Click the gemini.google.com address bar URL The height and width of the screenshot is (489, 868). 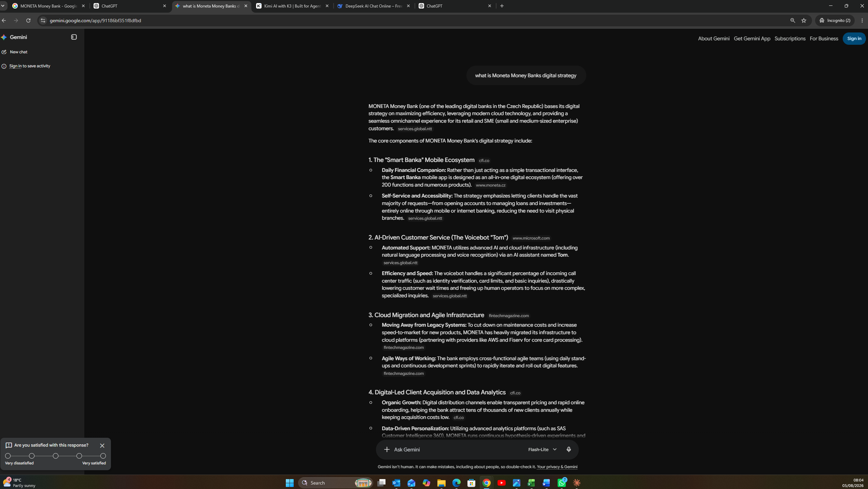tap(95, 21)
